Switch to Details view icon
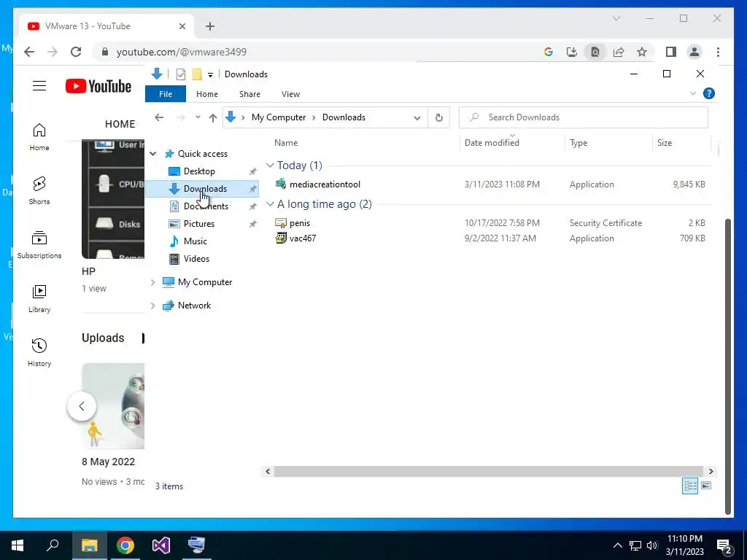The width and height of the screenshot is (747, 560). (690, 486)
